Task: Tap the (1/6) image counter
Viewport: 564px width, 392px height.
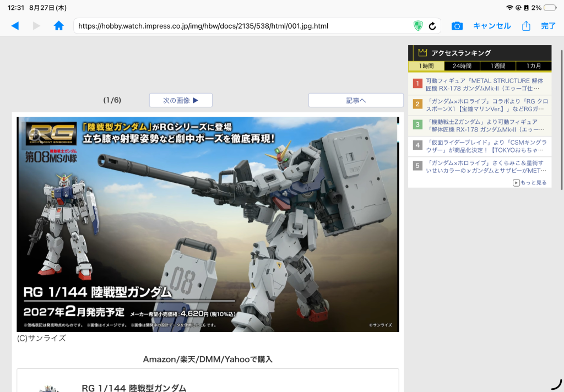Action: coord(112,100)
